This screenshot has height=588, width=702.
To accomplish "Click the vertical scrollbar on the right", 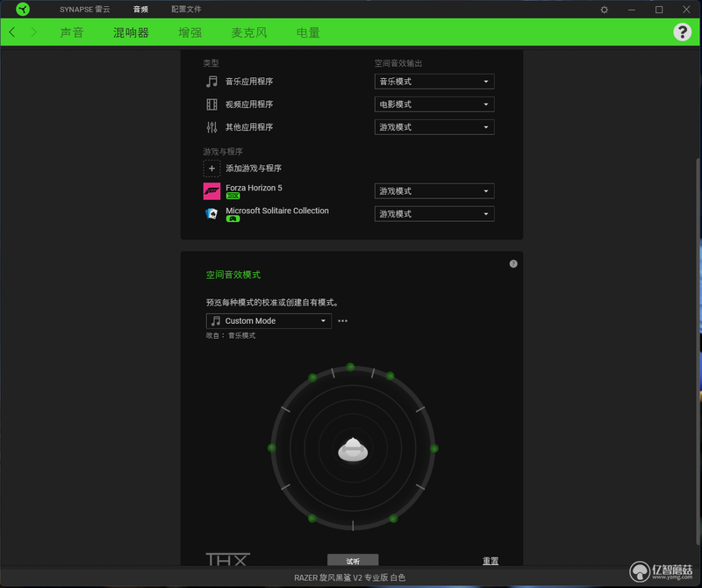I will tap(698, 352).
